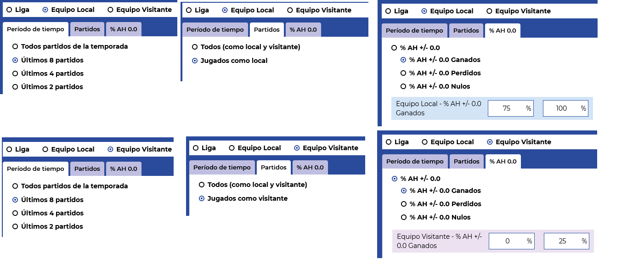Select "% AH +/- 0.0 Perdidos" above Equipo Visitante row
The width and height of the screenshot is (644, 265).
point(441,204)
